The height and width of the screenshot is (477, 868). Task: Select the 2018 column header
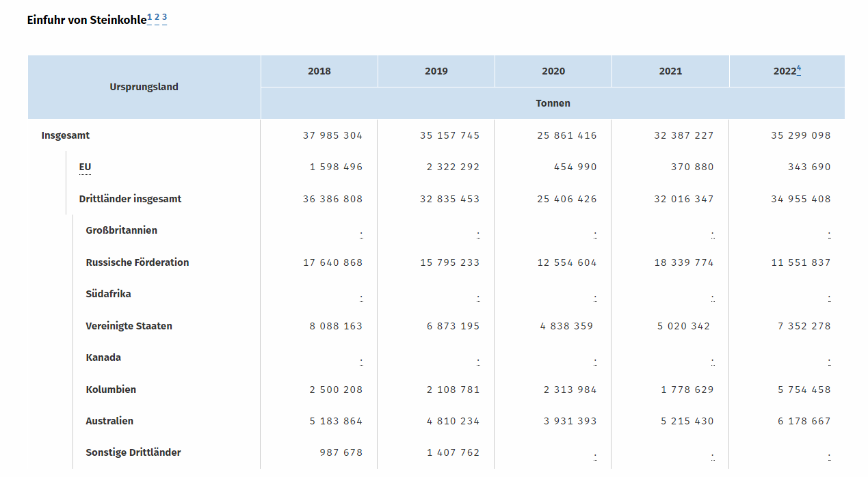click(319, 71)
